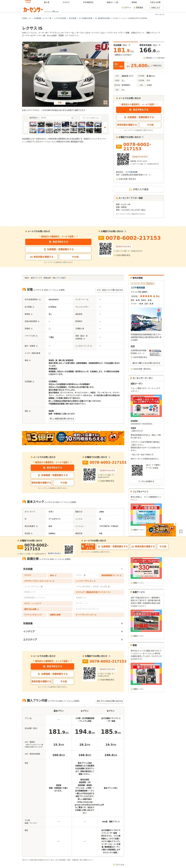Jump to 状態 via the anchor bar
Viewport: 186px width, 868px height.
click(x=27, y=278)
